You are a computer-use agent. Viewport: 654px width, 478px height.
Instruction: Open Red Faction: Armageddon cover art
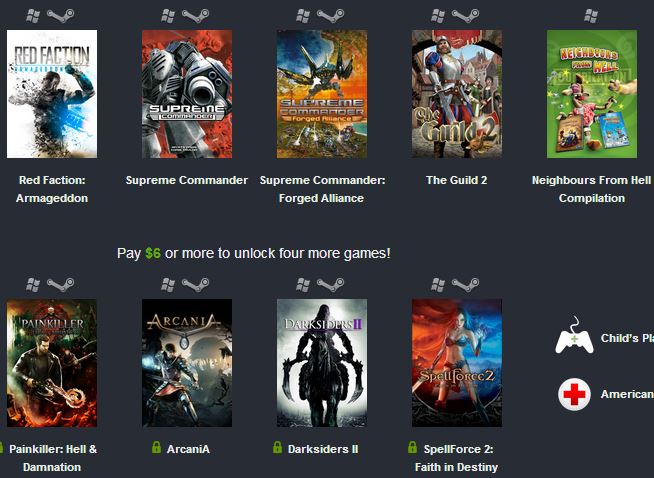(x=52, y=94)
